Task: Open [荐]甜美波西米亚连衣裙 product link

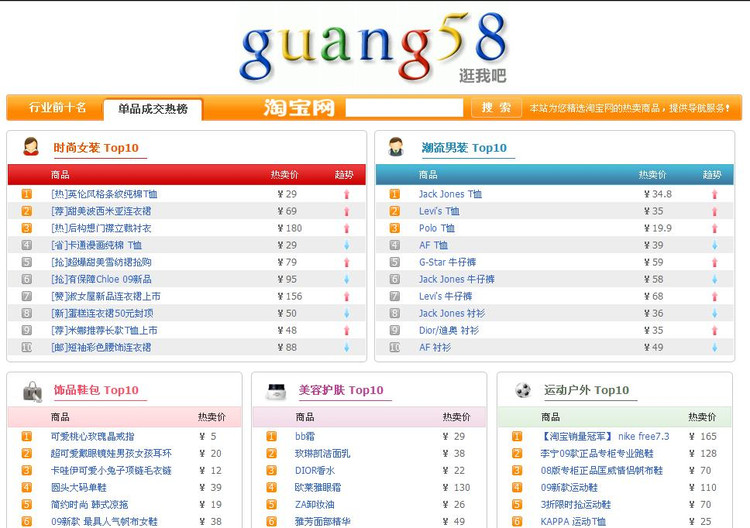Action: click(x=101, y=211)
